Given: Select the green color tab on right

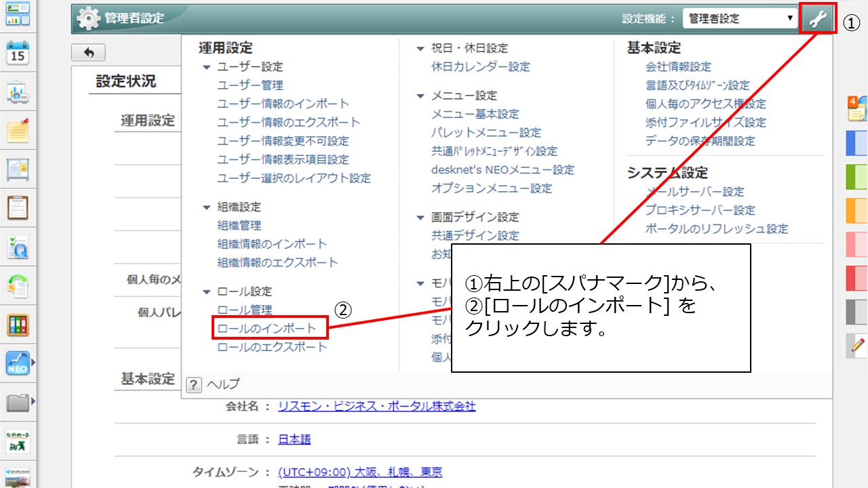Looking at the screenshot, I should 857,177.
